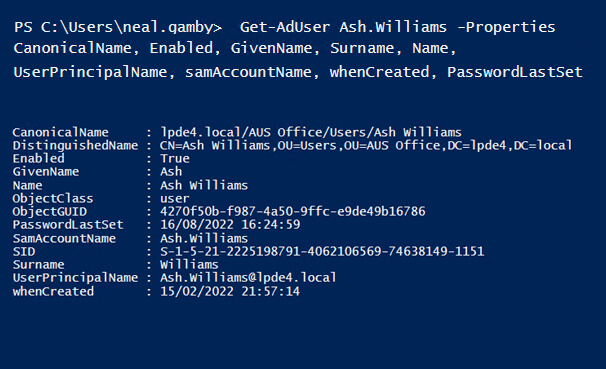The image size is (606, 369).
Task: Click the ObjectClass value user
Action: [175, 199]
